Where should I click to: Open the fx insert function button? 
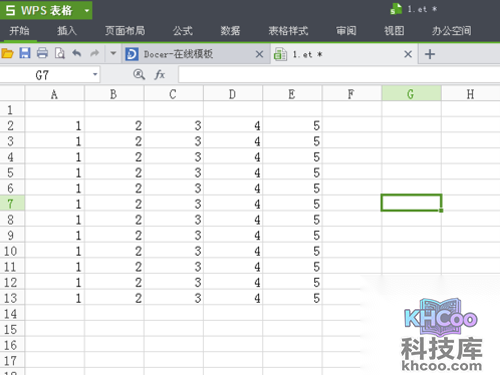(x=160, y=75)
